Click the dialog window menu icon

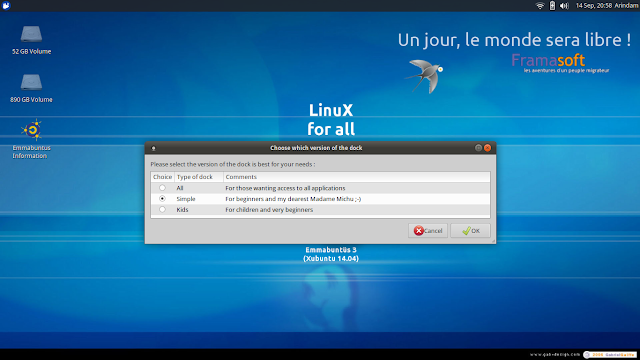[x=153, y=148]
